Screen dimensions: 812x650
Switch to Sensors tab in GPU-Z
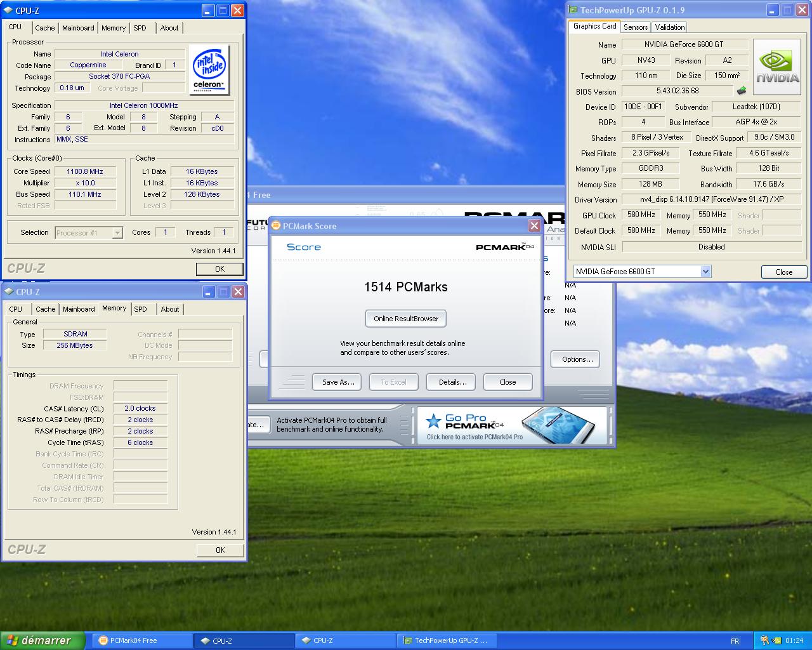coord(636,27)
